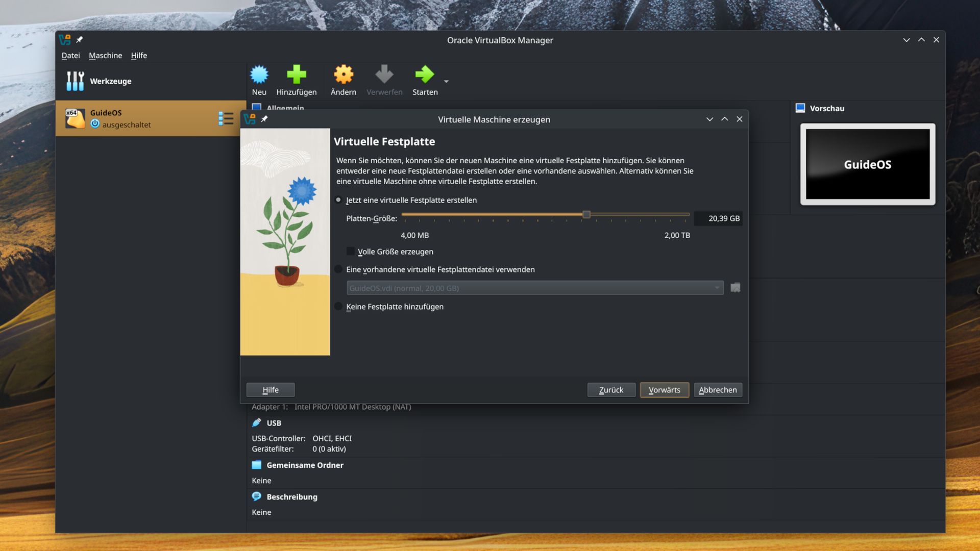Viewport: 980px width, 551px height.
Task: Click the GuideOS preview thumbnail
Action: point(868,164)
